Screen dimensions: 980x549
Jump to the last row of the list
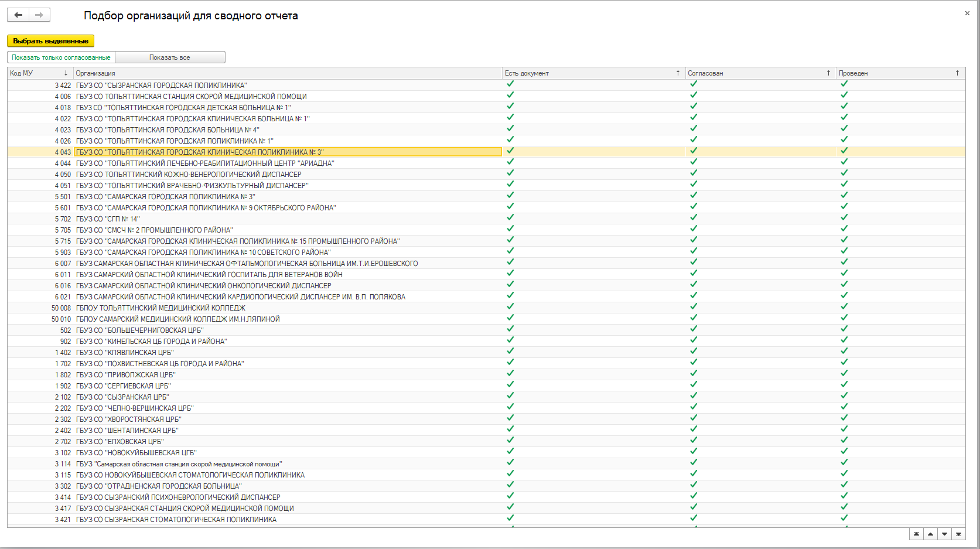coord(958,534)
